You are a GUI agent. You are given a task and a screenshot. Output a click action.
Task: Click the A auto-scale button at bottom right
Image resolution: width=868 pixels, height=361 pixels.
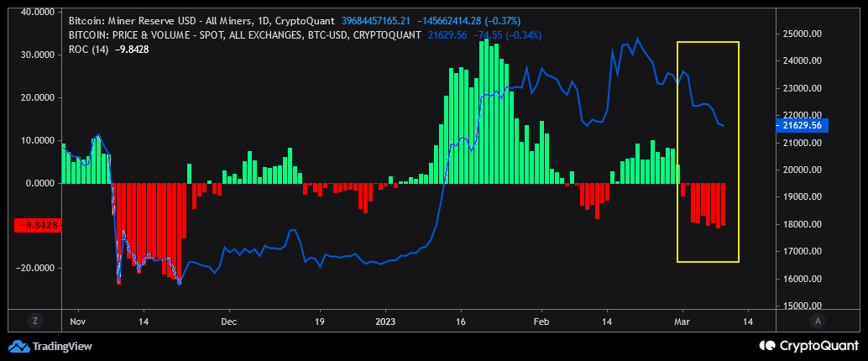tap(817, 320)
